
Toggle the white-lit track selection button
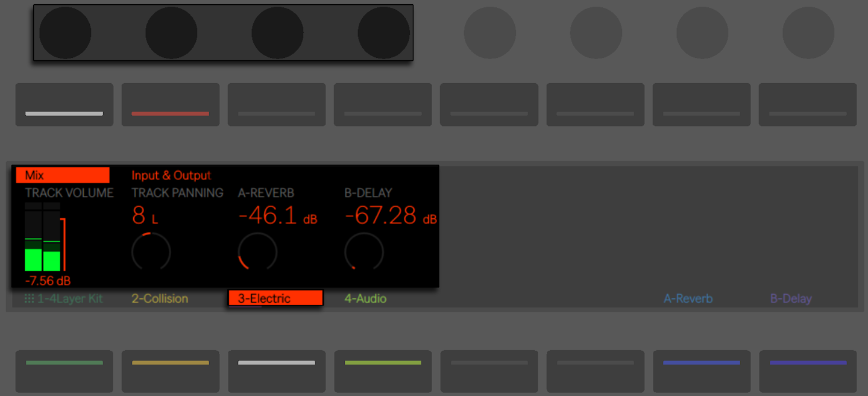click(x=64, y=104)
